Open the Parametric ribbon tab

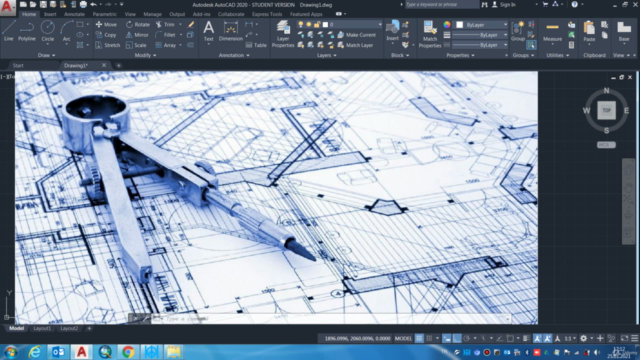(104, 14)
